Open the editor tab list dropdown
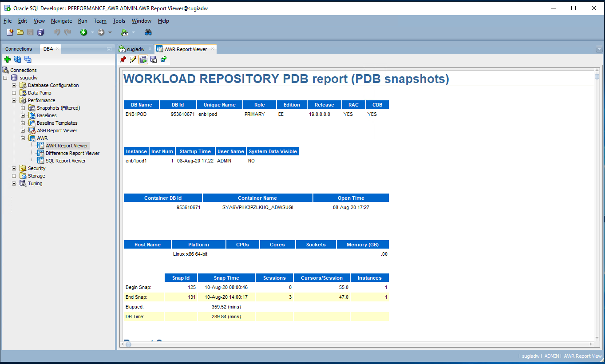The width and height of the screenshot is (605, 364). pyautogui.click(x=599, y=49)
